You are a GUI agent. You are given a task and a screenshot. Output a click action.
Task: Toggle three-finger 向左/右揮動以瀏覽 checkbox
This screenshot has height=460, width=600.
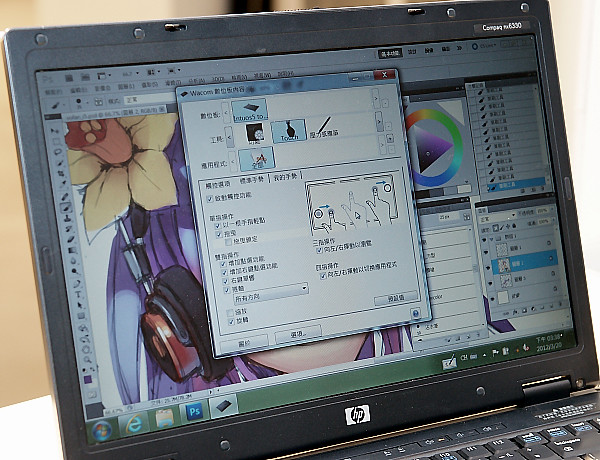318,251
